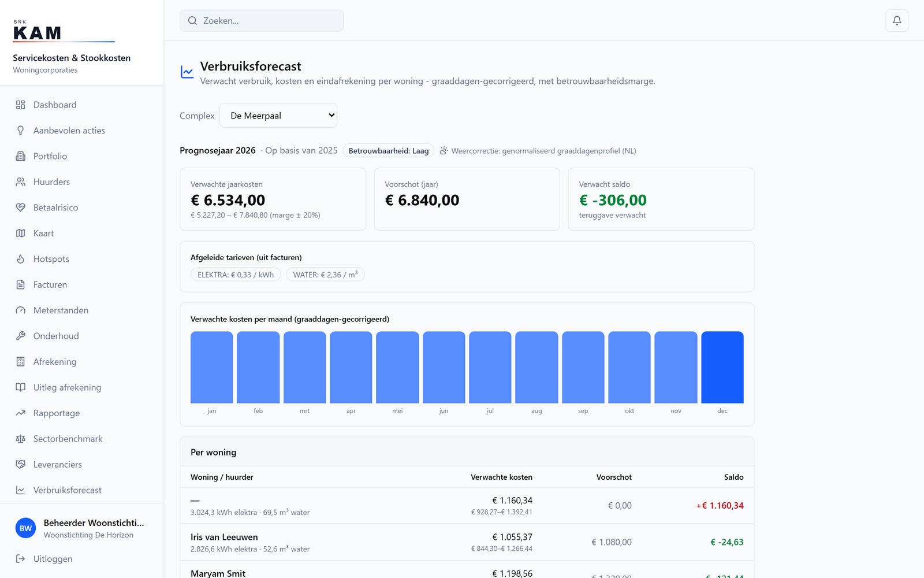The image size is (924, 578).
Task: Click the Uitleg afrekening book icon
Action: coord(21,387)
